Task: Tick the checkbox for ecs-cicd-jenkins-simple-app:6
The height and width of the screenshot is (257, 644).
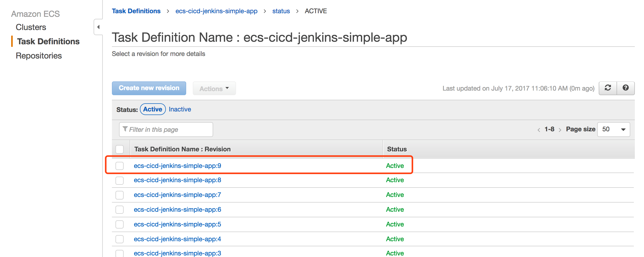Action: click(x=120, y=210)
